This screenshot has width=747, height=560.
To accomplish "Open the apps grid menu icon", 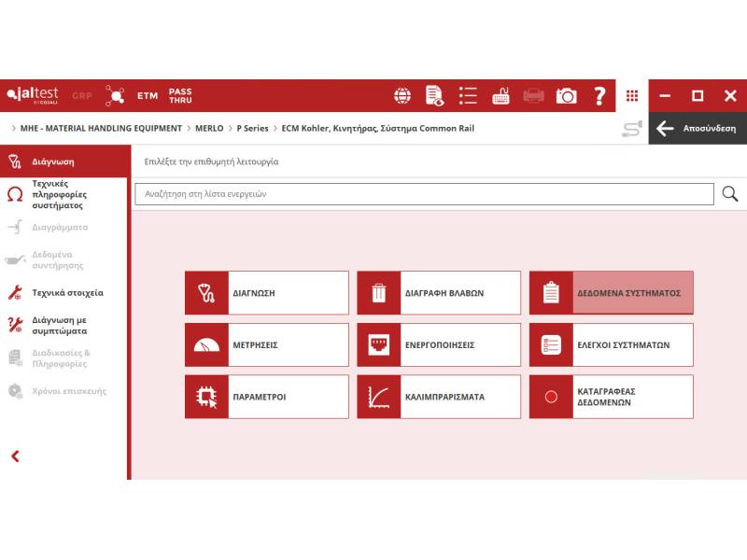I will [x=632, y=96].
